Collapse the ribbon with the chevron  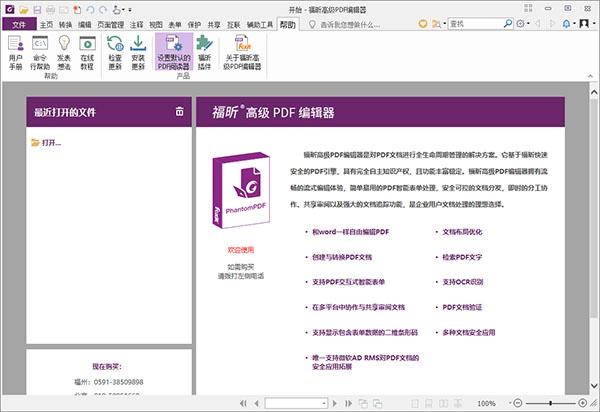pos(590,76)
